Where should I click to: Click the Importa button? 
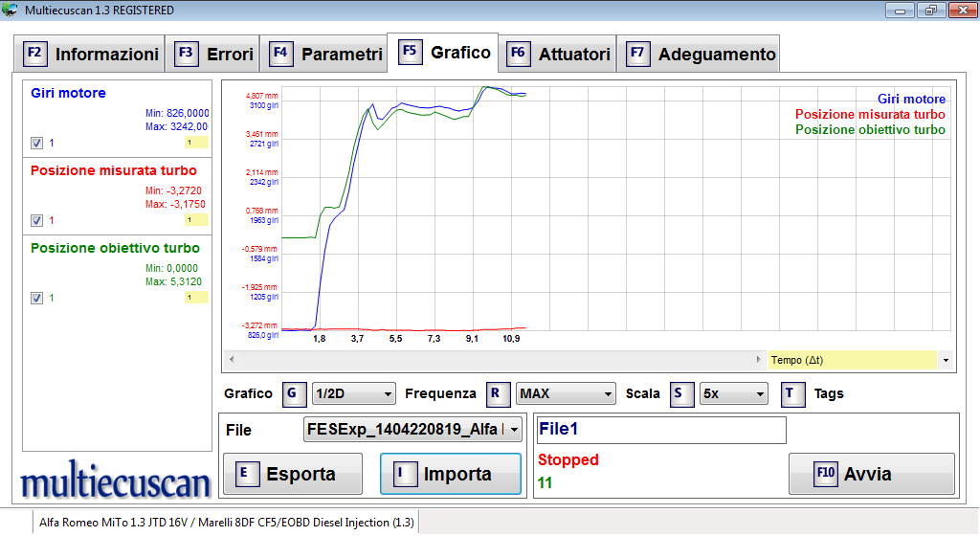click(450, 474)
